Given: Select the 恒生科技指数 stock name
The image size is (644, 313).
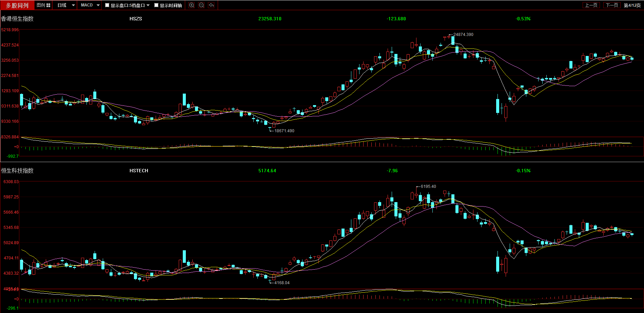Looking at the screenshot, I should click(x=17, y=171).
